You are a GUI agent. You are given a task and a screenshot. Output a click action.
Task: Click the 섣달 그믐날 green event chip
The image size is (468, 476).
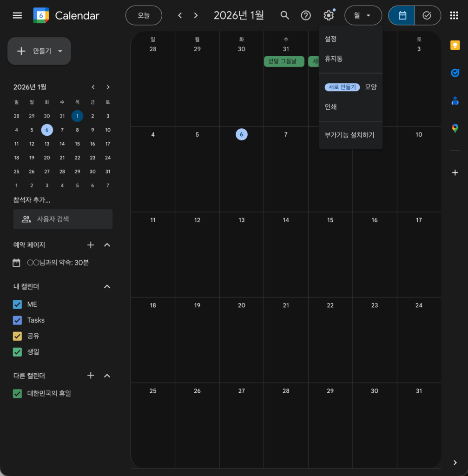283,61
